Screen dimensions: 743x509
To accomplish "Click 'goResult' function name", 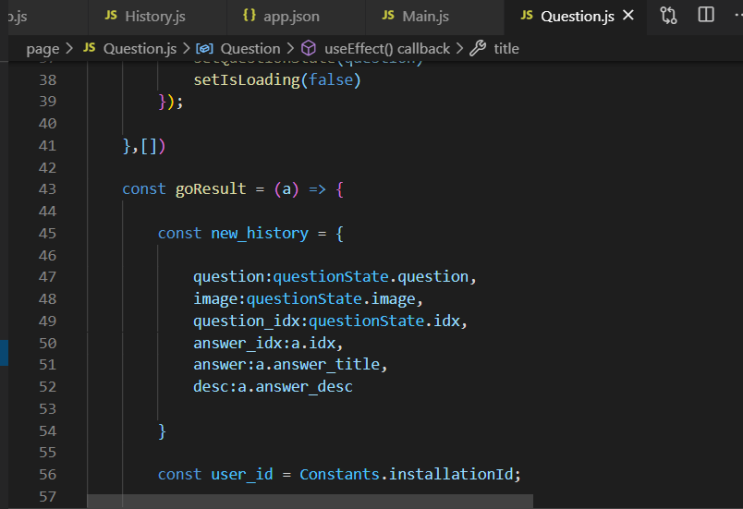I will 211,189.
